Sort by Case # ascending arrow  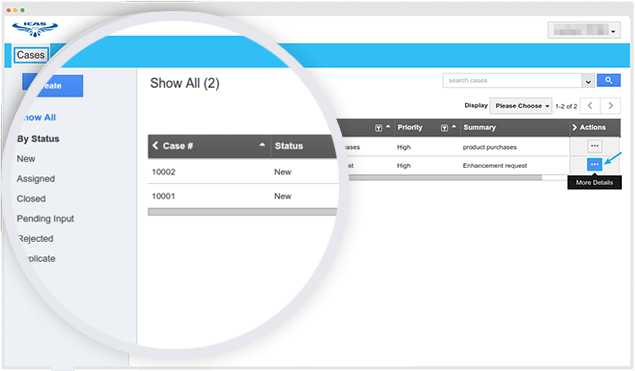tap(262, 145)
